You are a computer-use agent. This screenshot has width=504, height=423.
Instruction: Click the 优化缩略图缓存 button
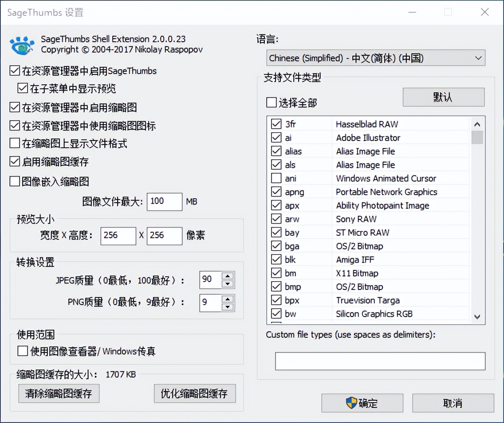[x=195, y=394]
